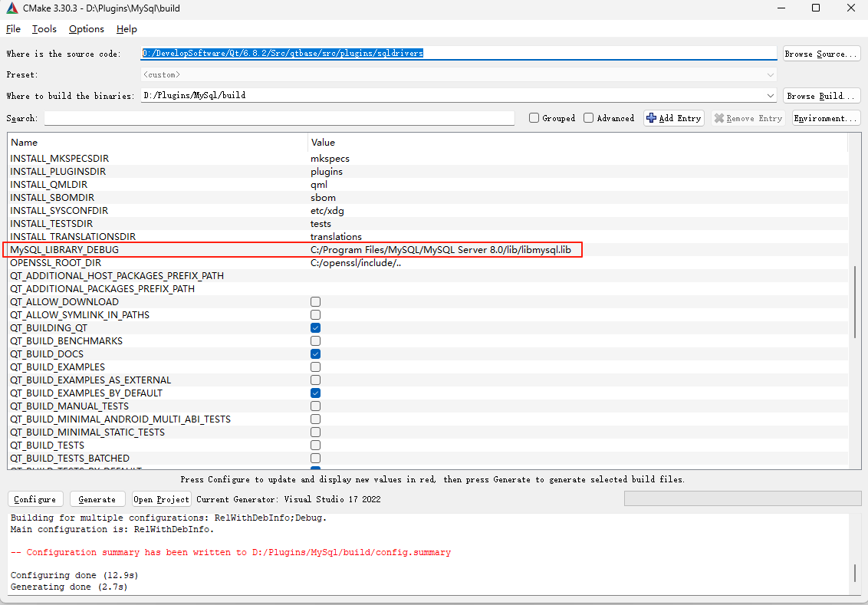This screenshot has width=868, height=605.
Task: Toggle QT_BUILD_TESTS checkbox
Action: pyautogui.click(x=316, y=445)
